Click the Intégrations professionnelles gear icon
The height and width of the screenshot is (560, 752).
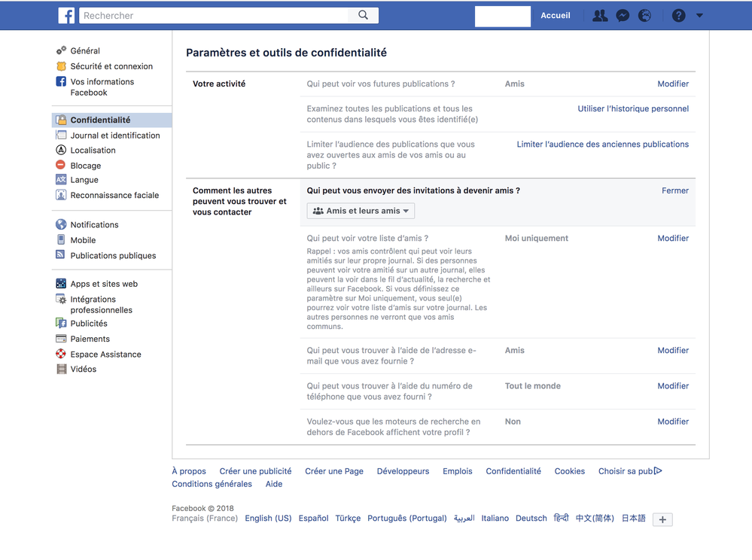pos(61,299)
